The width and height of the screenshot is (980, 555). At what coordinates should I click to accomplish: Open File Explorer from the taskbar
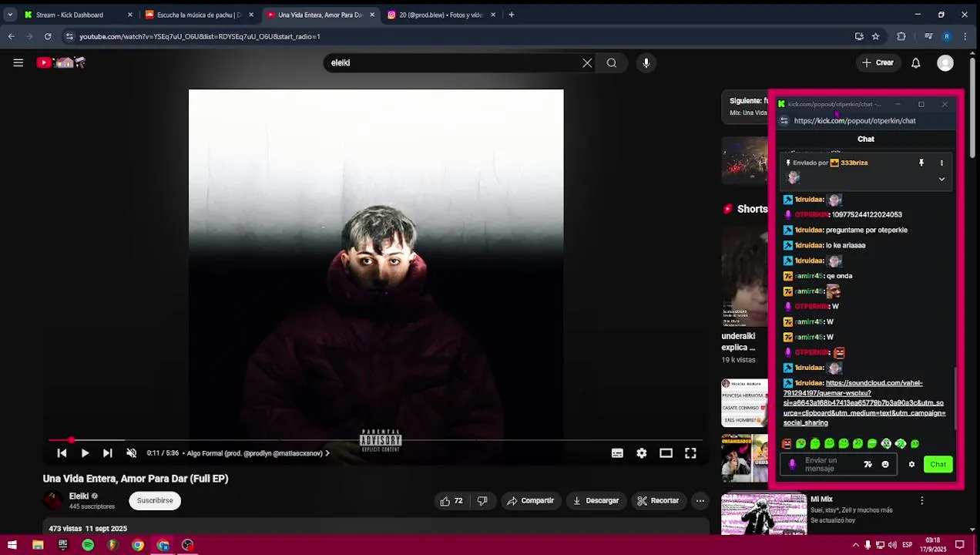click(x=38, y=545)
